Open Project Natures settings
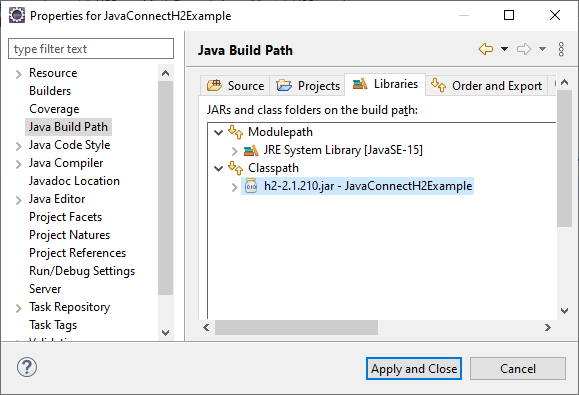The height and width of the screenshot is (395, 579). 69,235
